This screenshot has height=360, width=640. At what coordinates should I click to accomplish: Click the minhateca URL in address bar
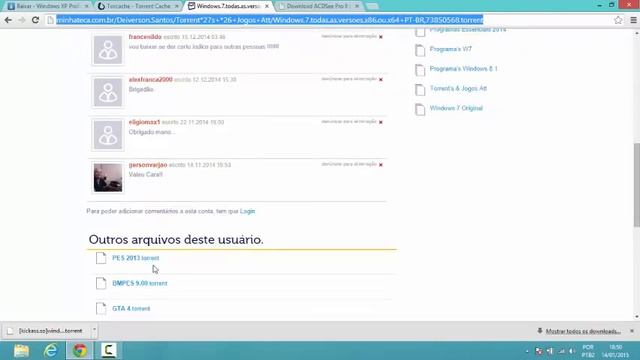(269, 20)
